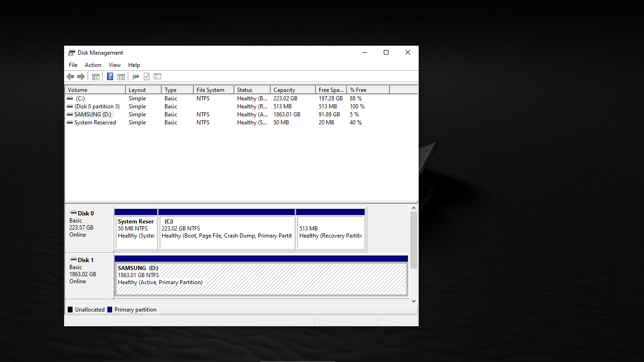Open the Action menu
This screenshot has height=362, width=644.
coord(93,65)
